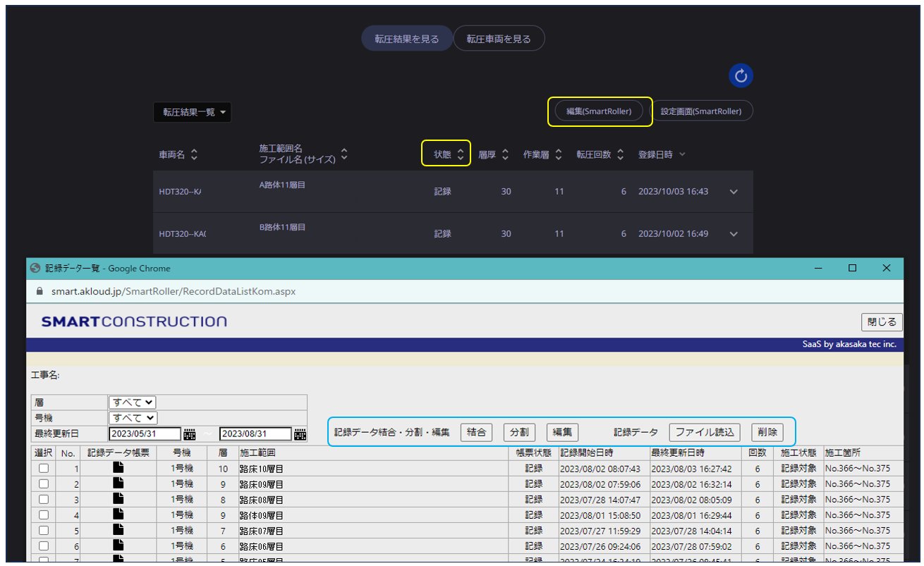Click the 分割 button
The image size is (924, 566).
[520, 432]
